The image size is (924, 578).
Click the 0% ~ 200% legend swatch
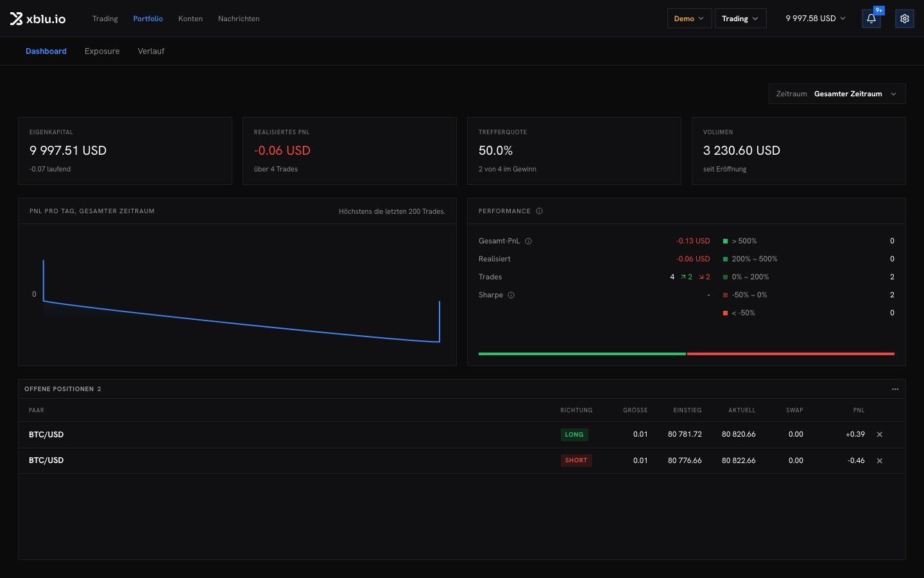coord(726,277)
